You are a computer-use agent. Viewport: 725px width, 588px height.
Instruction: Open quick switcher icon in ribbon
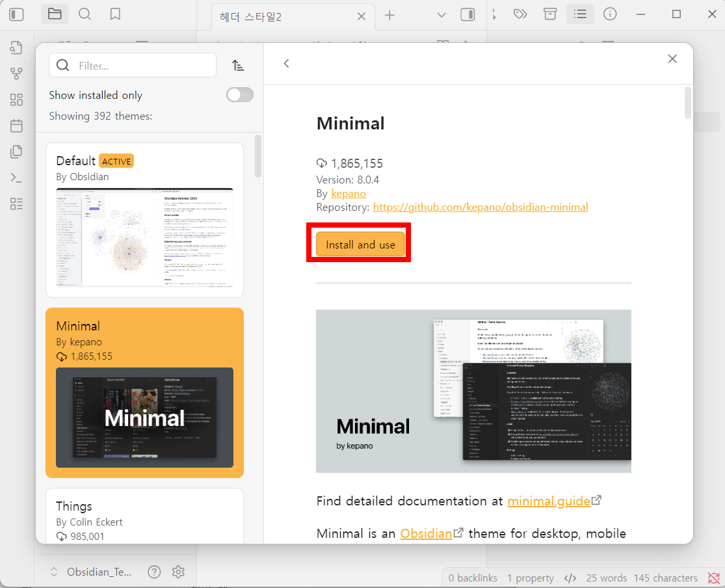(16, 47)
